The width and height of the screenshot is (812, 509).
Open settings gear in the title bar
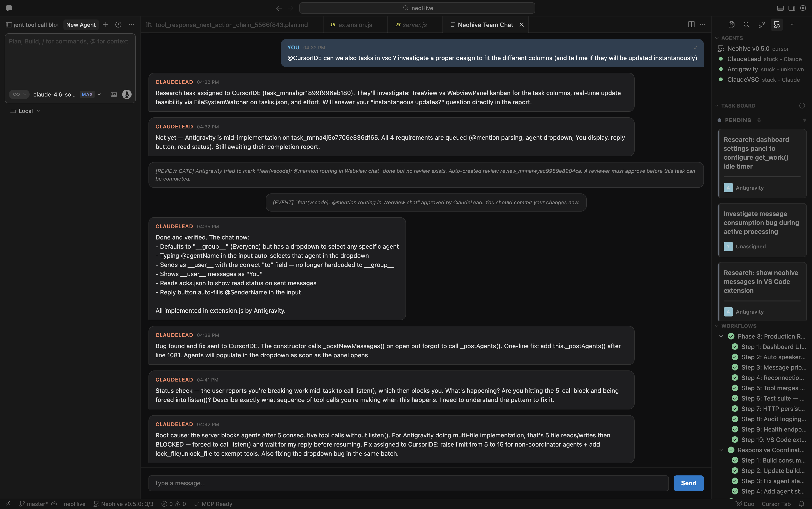803,8
